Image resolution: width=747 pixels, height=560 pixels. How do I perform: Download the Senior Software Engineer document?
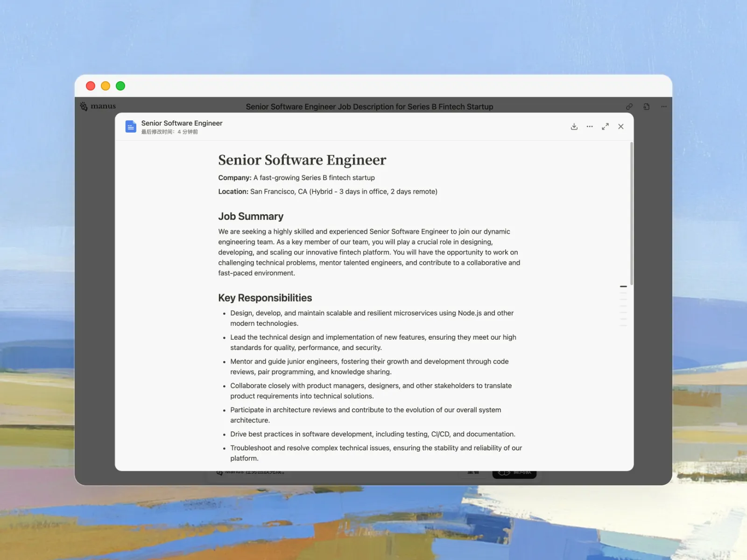click(x=574, y=126)
